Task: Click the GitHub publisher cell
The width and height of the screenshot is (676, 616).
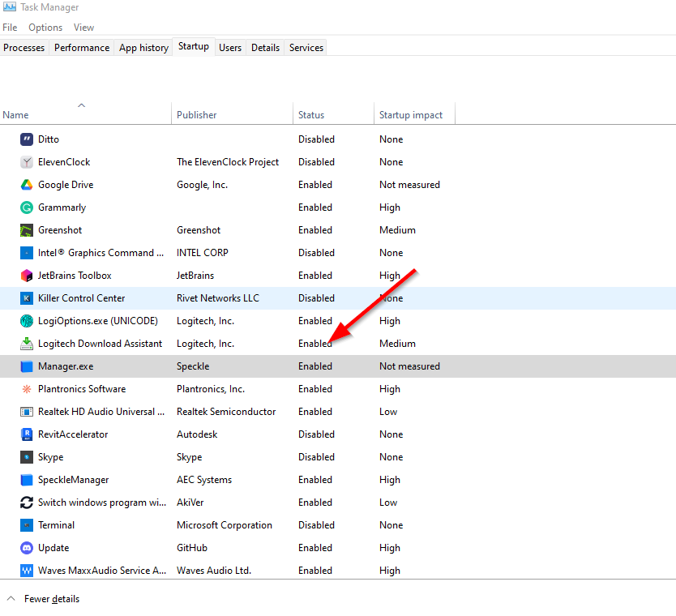Action: point(192,548)
